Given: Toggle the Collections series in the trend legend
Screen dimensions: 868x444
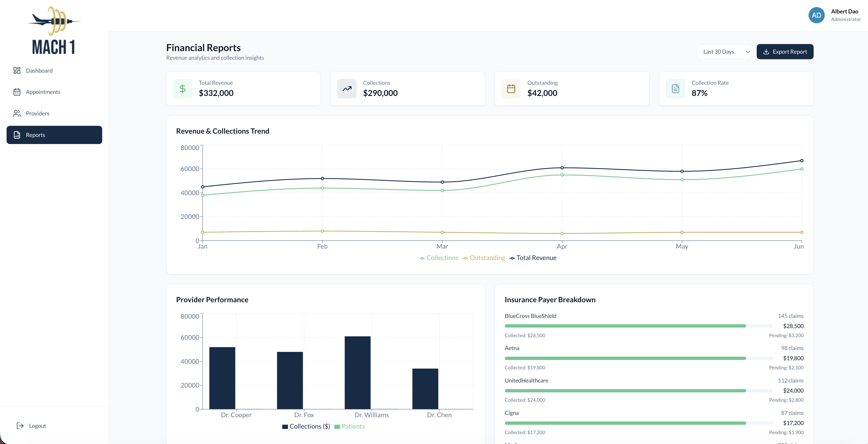Looking at the screenshot, I should 439,258.
